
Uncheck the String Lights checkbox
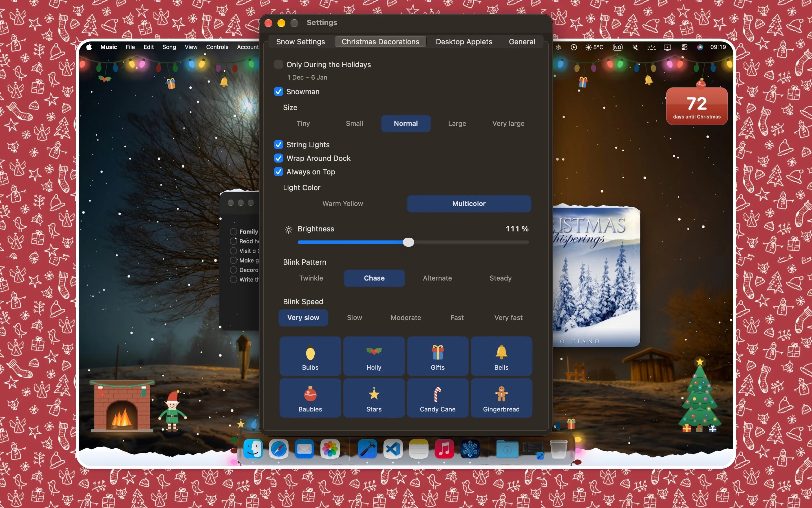tap(279, 144)
